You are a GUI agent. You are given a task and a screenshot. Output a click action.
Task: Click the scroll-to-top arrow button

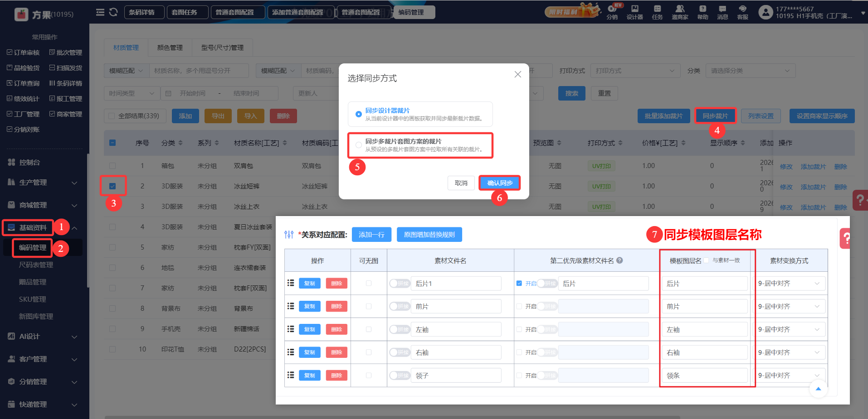(x=818, y=389)
